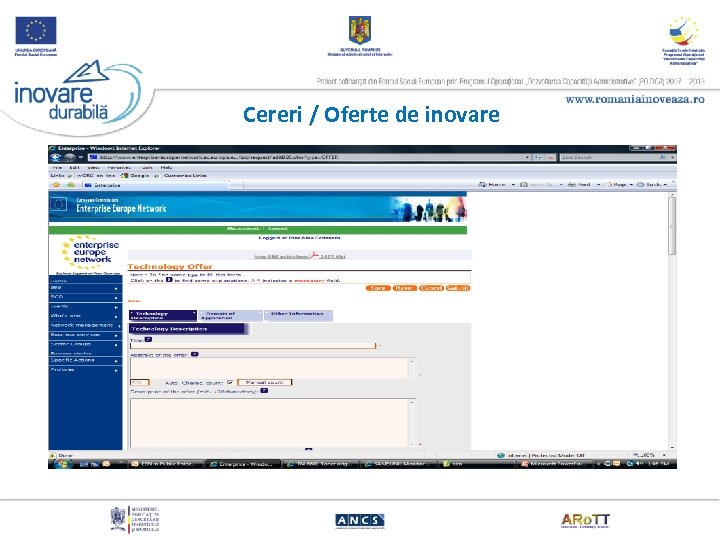Viewport: 720px width, 540px height.
Task: Switch to the Other Information tab
Action: 298,315
